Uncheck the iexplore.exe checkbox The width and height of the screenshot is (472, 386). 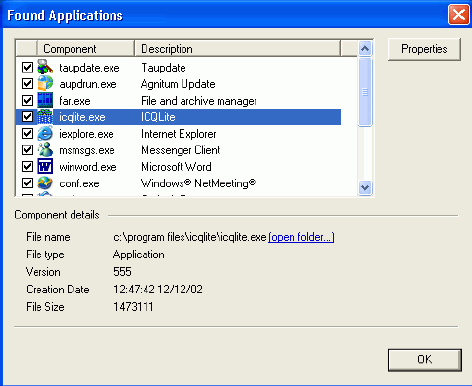pyautogui.click(x=27, y=134)
